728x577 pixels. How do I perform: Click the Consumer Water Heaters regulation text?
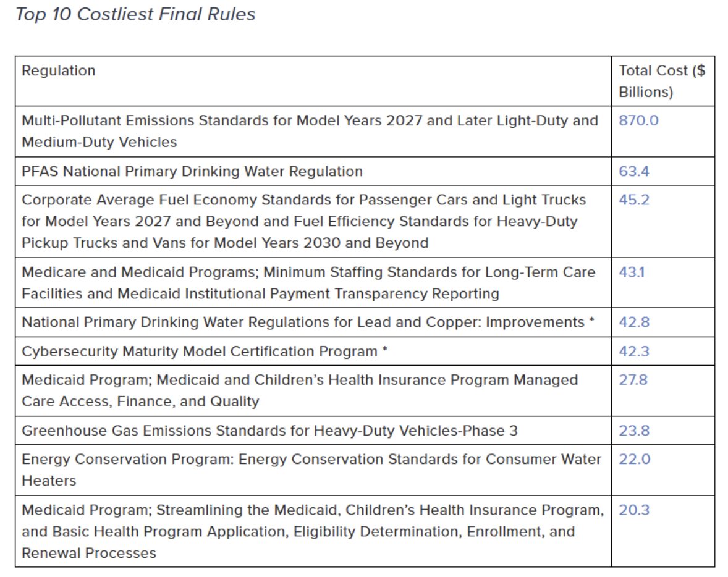click(311, 470)
